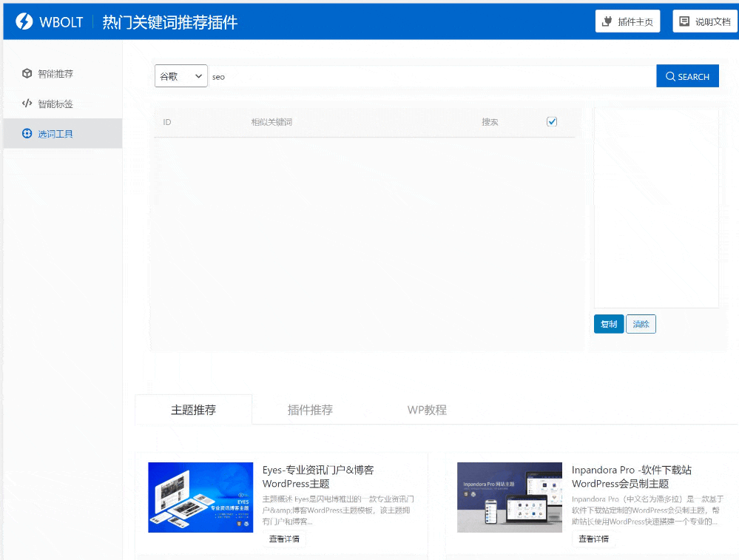Select the cube icon beside 智能推荐
Viewport: 739px width, 560px height.
pyautogui.click(x=25, y=73)
